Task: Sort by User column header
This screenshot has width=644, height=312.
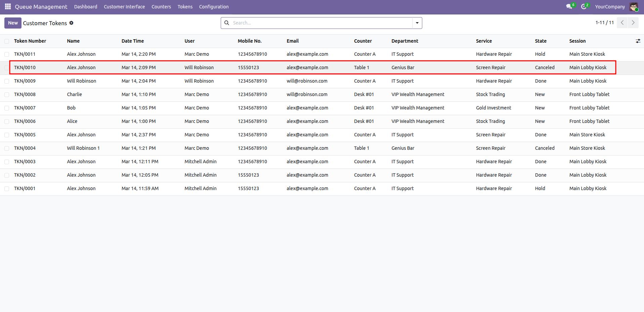Action: (x=189, y=41)
